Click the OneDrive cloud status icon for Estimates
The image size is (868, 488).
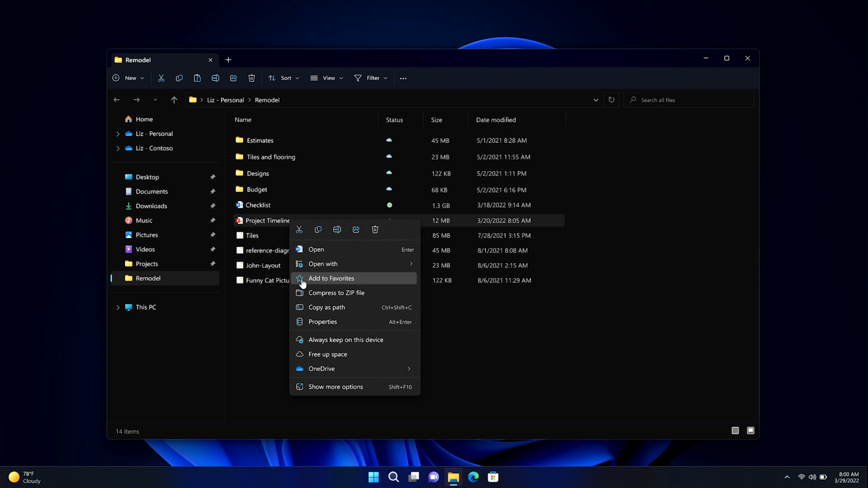tap(389, 140)
